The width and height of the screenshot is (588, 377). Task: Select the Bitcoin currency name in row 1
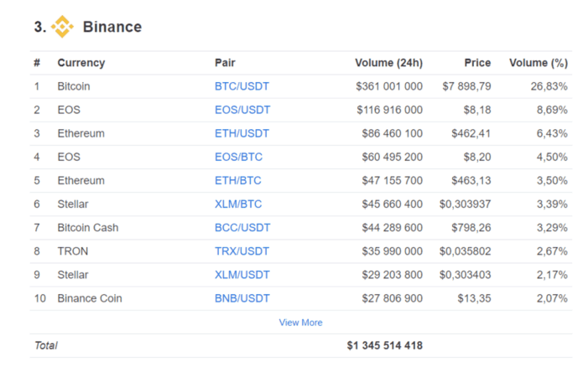74,86
